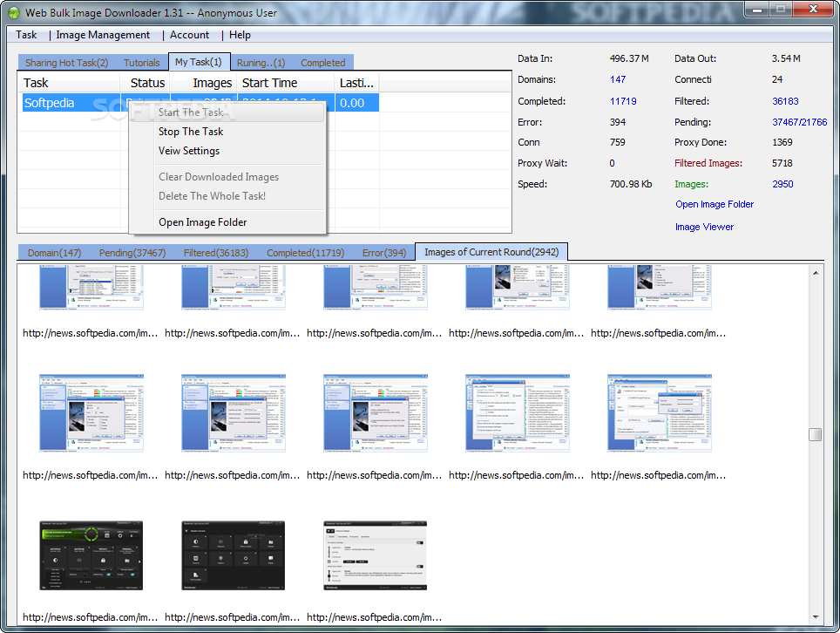Click the 0.00 Lasti cell of Softpedia
Screen dimensions: 840x633
pos(357,103)
